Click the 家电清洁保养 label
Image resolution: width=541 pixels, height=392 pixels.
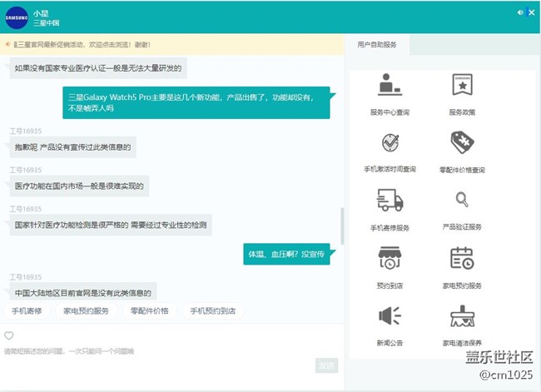pyautogui.click(x=462, y=343)
